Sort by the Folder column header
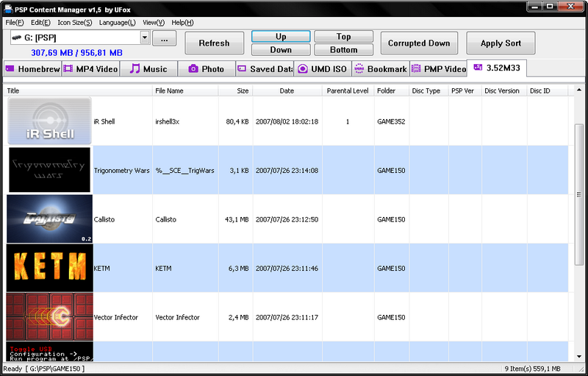The height and width of the screenshot is (376, 588). [392, 91]
